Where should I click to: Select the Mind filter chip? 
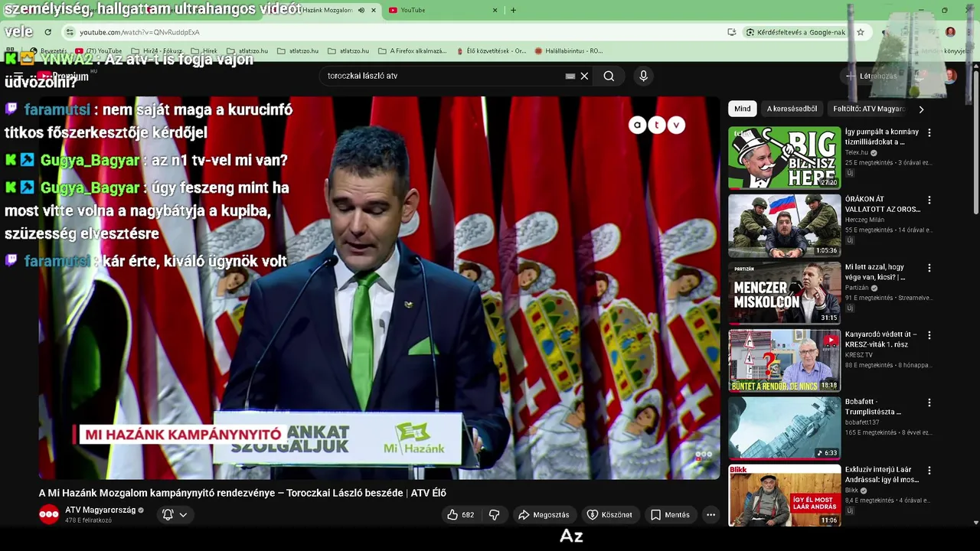point(743,109)
